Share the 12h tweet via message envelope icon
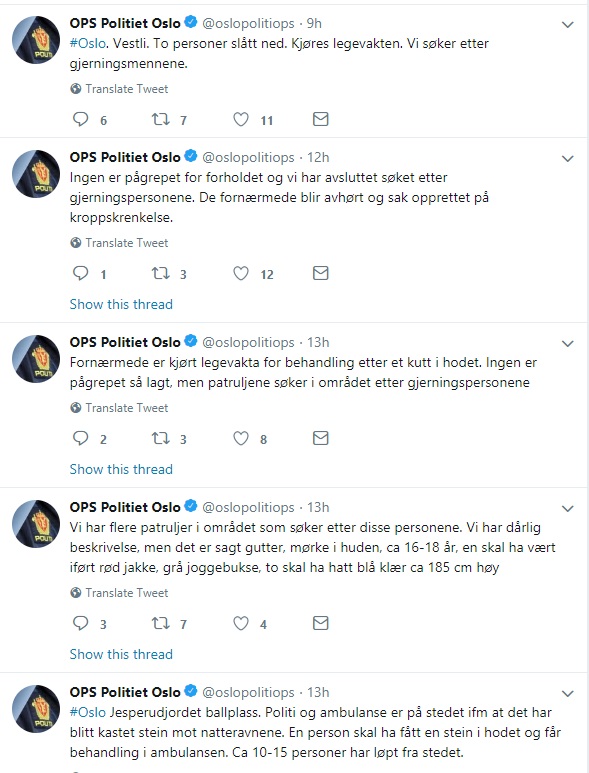Viewport: 589px width, 773px height. pyautogui.click(x=320, y=273)
